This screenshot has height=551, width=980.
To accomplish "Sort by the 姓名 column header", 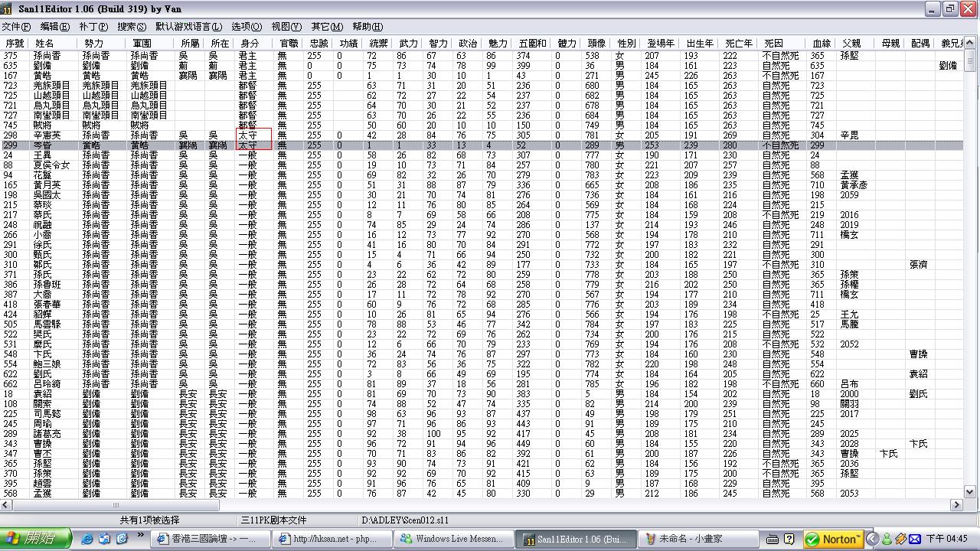I will pos(44,44).
